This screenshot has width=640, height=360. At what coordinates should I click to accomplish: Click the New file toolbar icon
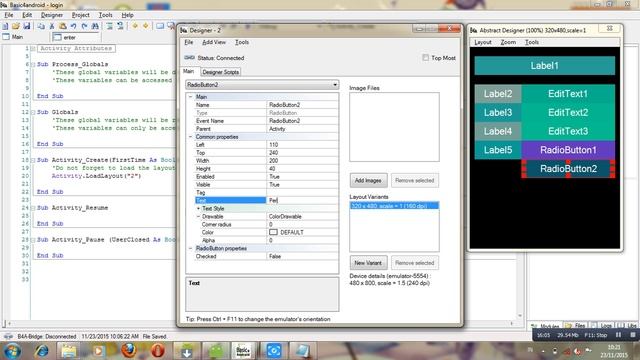pos(5,26)
